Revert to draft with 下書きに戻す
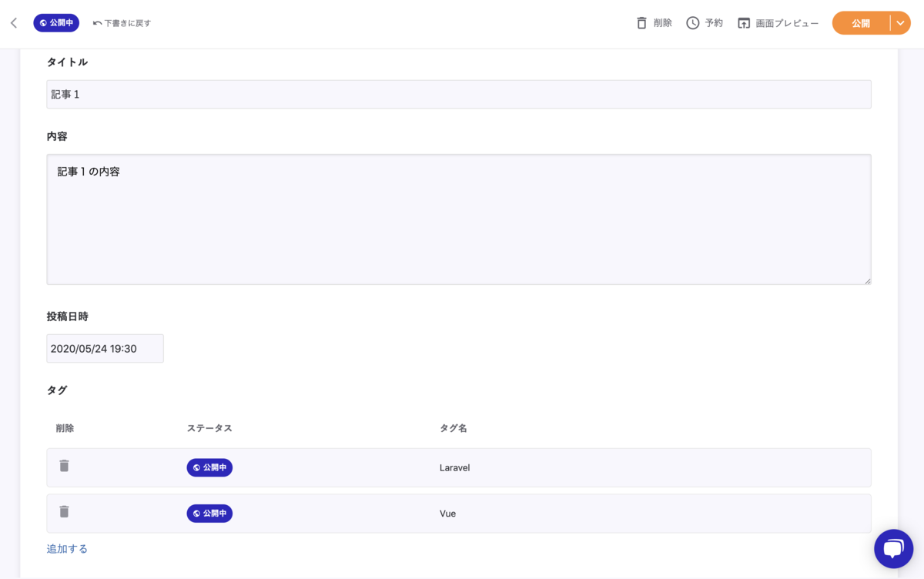The height and width of the screenshot is (579, 924). click(x=122, y=23)
